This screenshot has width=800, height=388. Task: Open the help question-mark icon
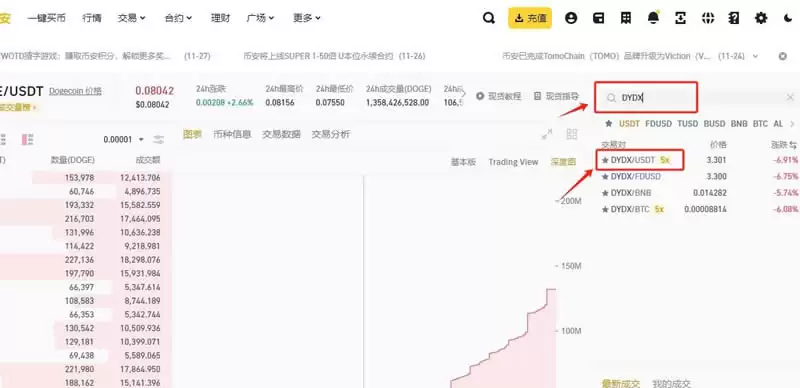734,18
